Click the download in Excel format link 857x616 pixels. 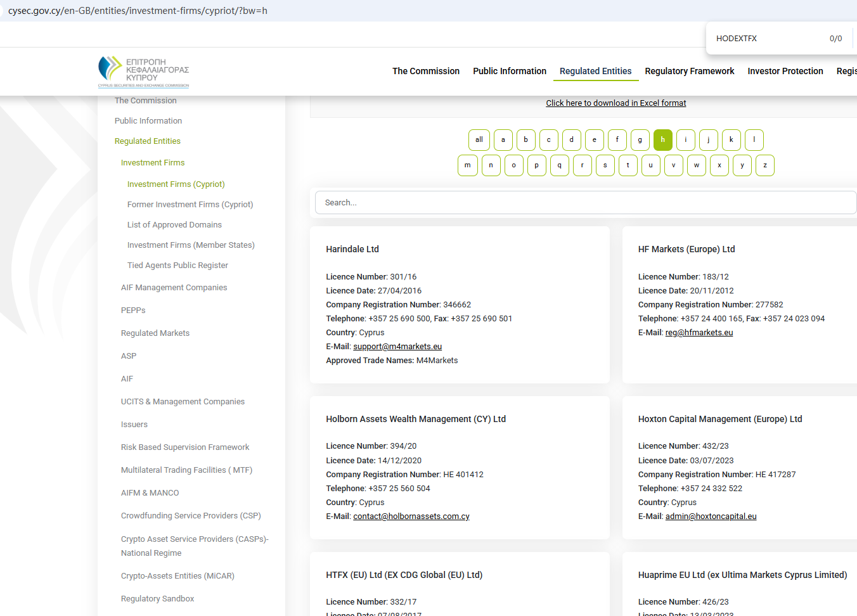pos(615,103)
